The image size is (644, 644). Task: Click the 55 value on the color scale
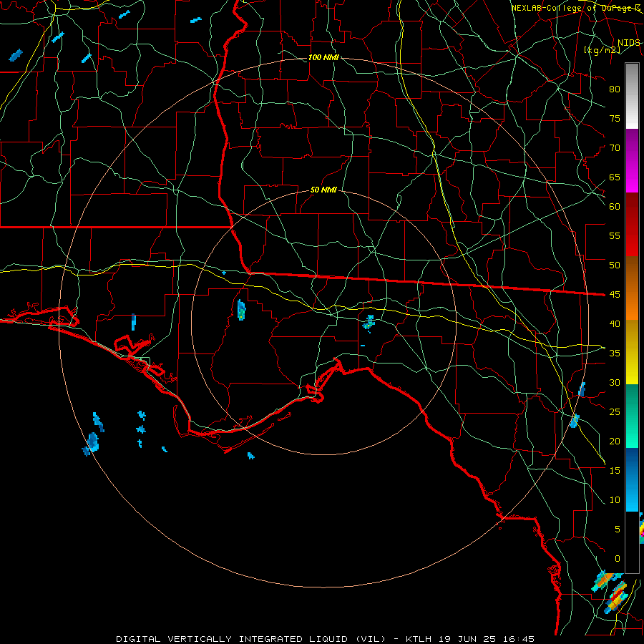pyautogui.click(x=615, y=236)
